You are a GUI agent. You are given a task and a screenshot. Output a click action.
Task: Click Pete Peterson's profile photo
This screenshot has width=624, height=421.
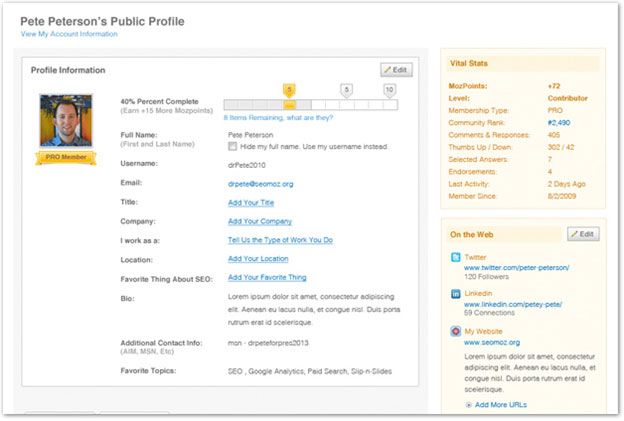click(66, 120)
